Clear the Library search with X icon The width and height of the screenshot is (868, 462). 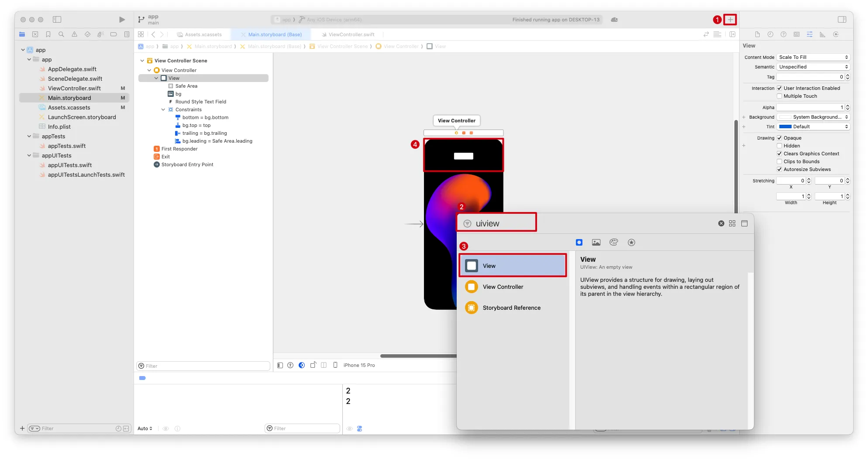click(721, 223)
